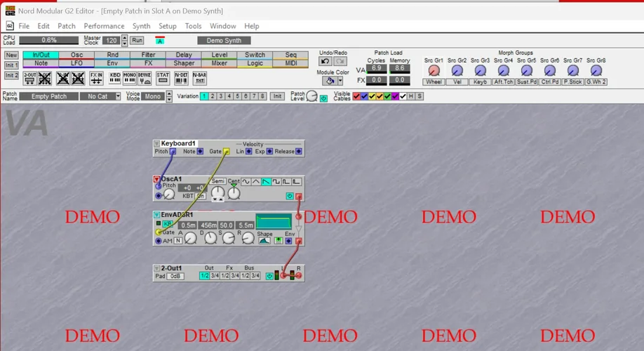Click Keyboard1 Pitch output connector

173,151
